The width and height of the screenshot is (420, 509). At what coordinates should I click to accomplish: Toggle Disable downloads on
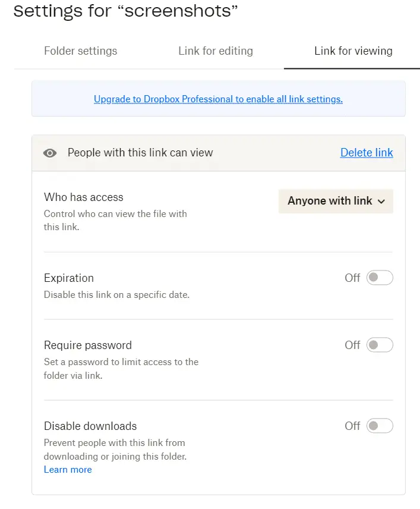pos(380,426)
